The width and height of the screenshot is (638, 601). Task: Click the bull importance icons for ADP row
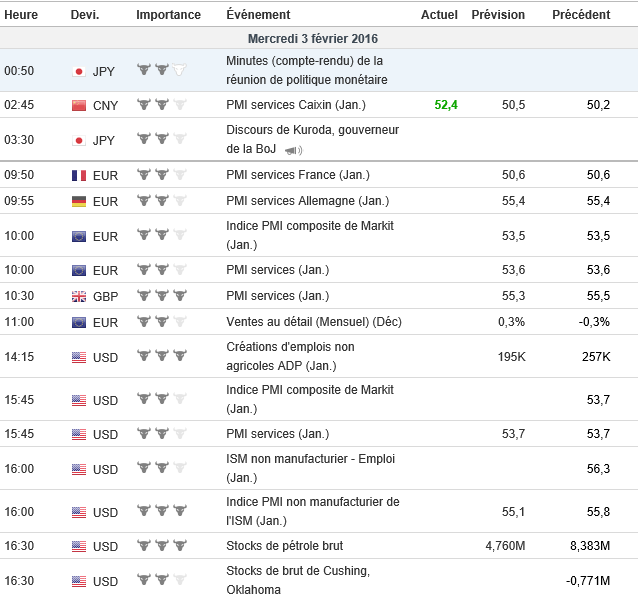coord(161,357)
